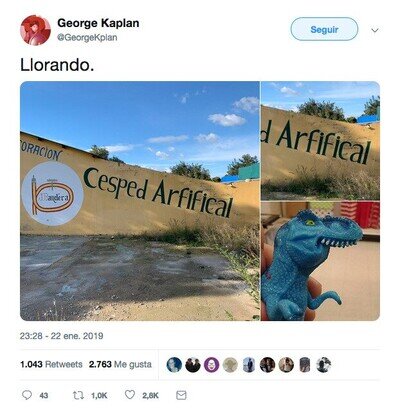Like the tweet with heart icon

tap(130, 395)
